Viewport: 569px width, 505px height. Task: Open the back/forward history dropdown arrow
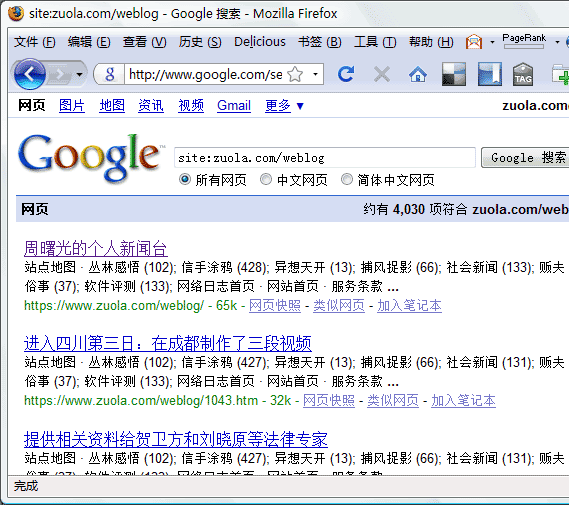79,75
